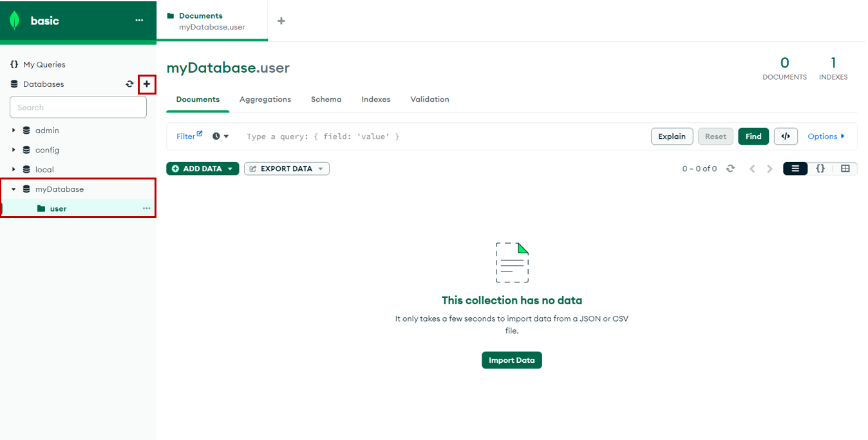This screenshot has width=868, height=440.
Task: Create a new database with plus icon
Action: 147,84
